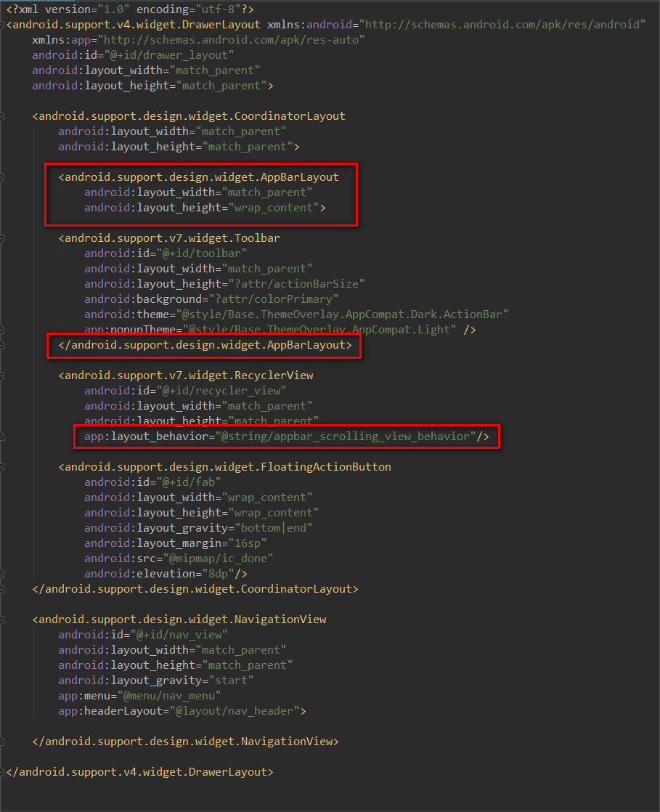The height and width of the screenshot is (812, 660).
Task: Click the xmlns:app res-auto namespace line
Action: [x=198, y=40]
